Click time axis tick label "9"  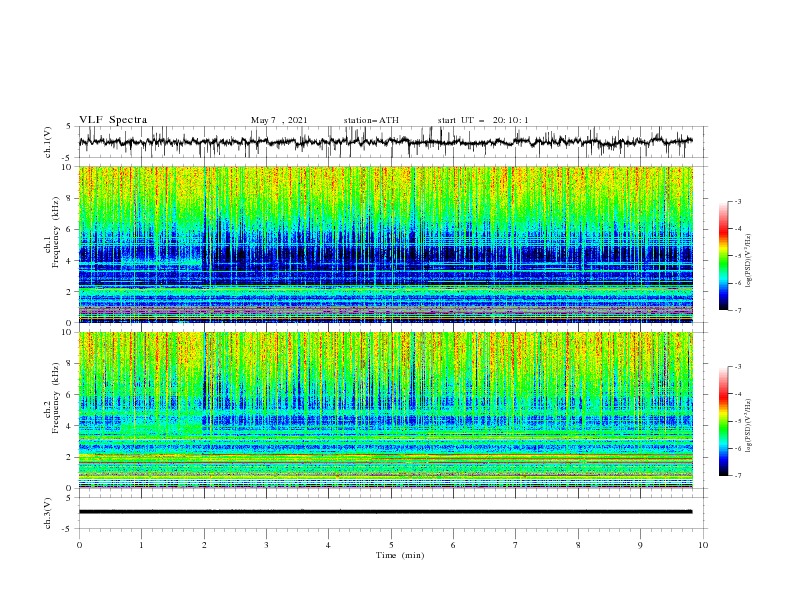pyautogui.click(x=640, y=545)
